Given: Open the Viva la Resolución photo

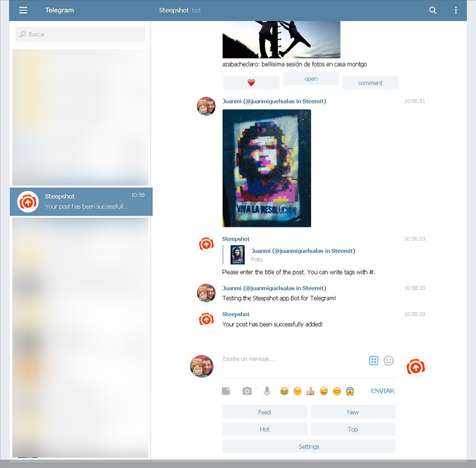Looking at the screenshot, I should click(267, 168).
